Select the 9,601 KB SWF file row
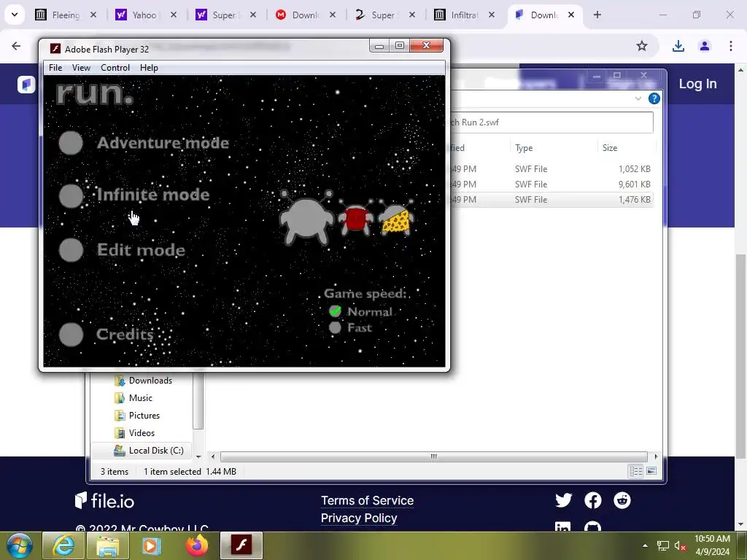 tap(550, 184)
